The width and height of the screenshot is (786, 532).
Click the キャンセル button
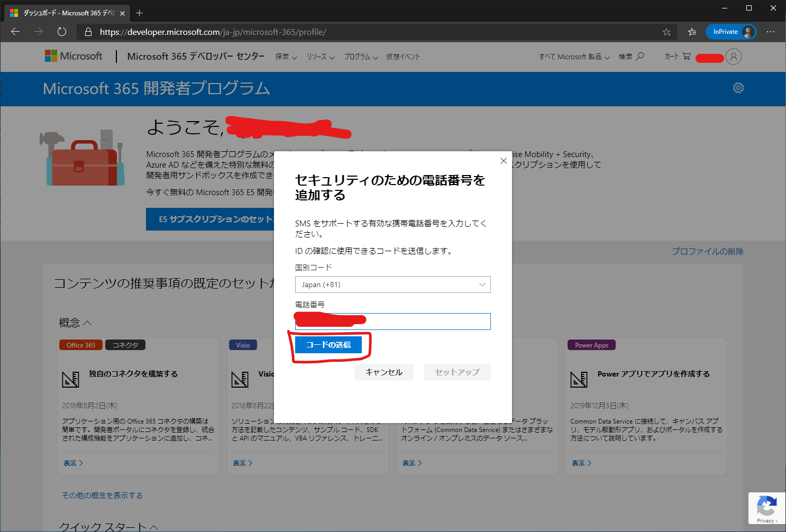(x=384, y=372)
